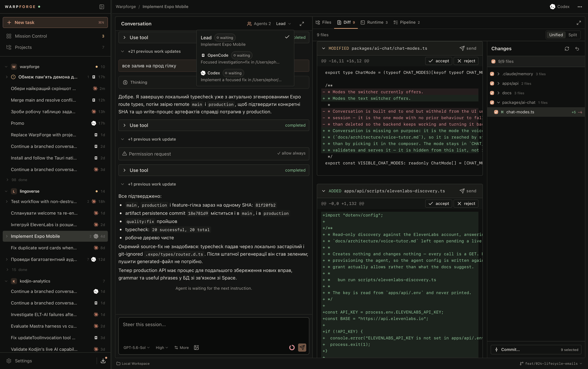Collapse the sidebar with the panel icon
The height and width of the screenshot is (369, 588).
coord(102,7)
